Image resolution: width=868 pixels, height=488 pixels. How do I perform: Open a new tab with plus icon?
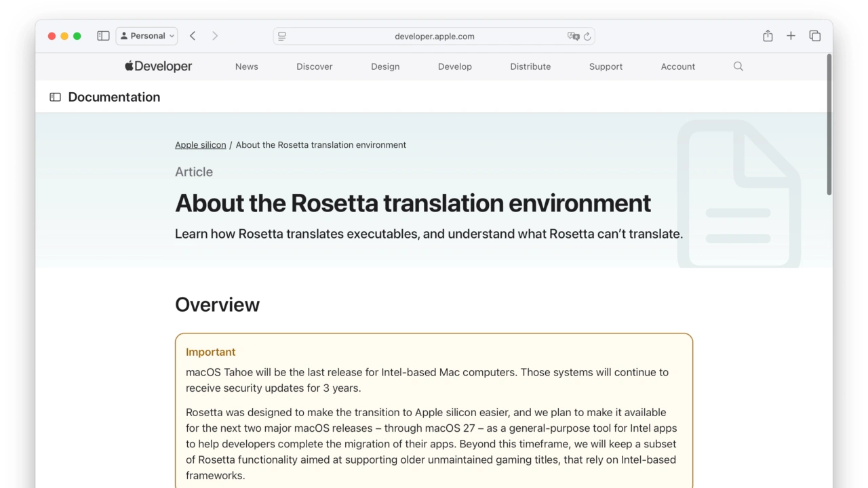791,36
